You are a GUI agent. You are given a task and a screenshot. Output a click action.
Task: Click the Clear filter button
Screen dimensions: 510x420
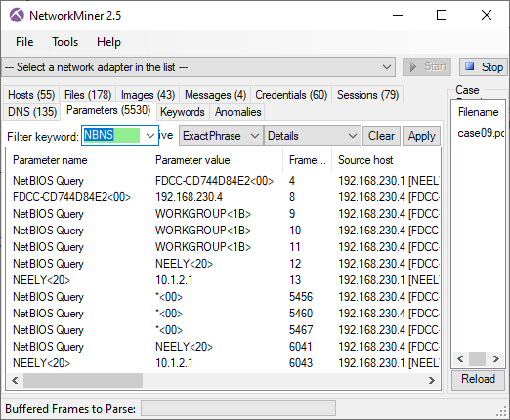coord(381,136)
